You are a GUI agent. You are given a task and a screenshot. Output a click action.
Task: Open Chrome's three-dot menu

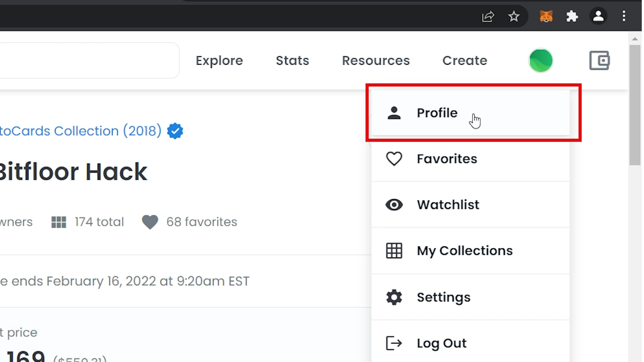[624, 16]
